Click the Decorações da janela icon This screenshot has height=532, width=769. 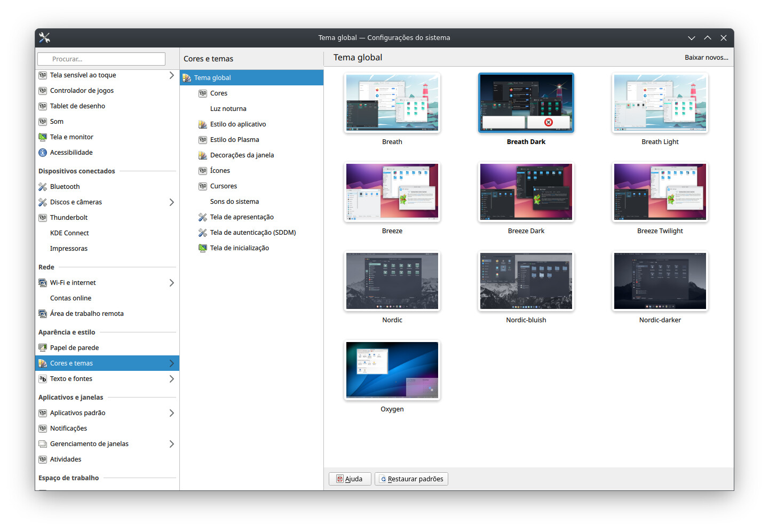pos(203,155)
